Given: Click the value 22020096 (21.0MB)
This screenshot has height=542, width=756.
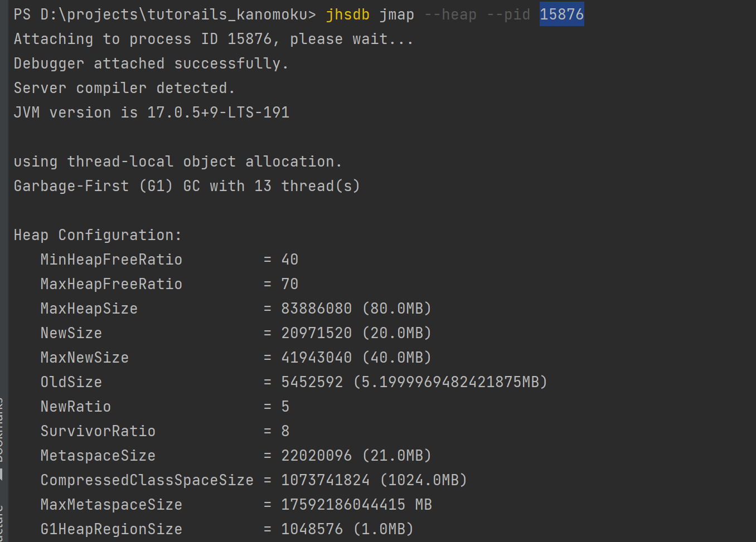Looking at the screenshot, I should tap(356, 456).
